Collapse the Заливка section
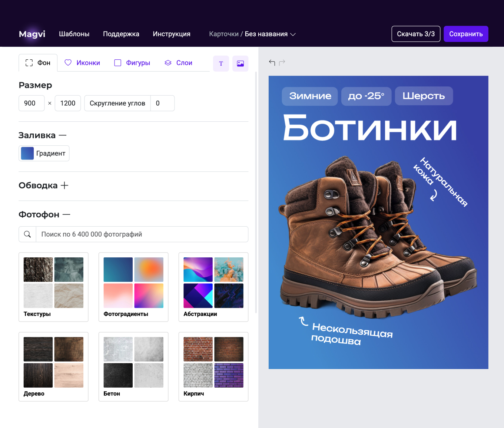 [63, 135]
